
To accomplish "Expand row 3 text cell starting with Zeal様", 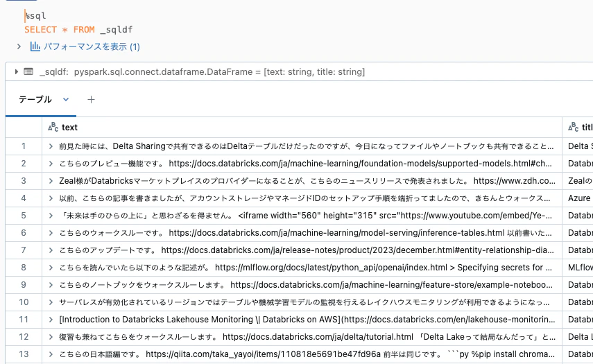I will tap(51, 181).
